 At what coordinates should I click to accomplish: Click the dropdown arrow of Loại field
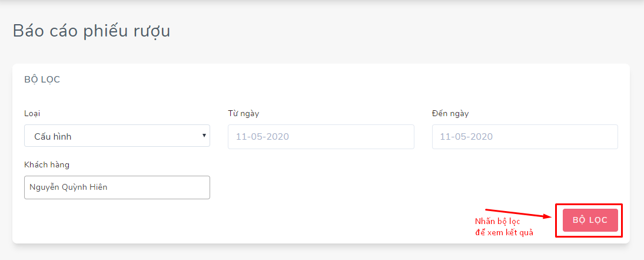click(204, 136)
